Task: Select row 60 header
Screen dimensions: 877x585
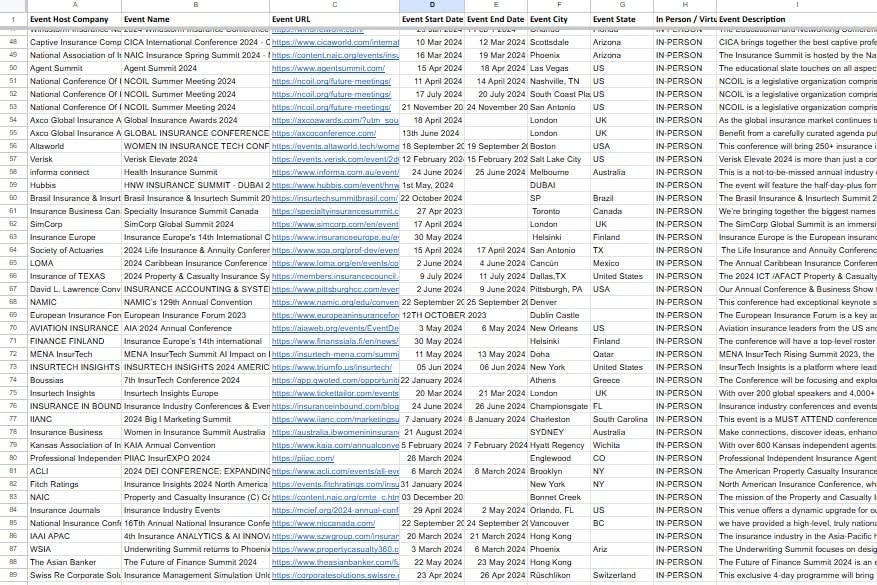Action: click(13, 198)
